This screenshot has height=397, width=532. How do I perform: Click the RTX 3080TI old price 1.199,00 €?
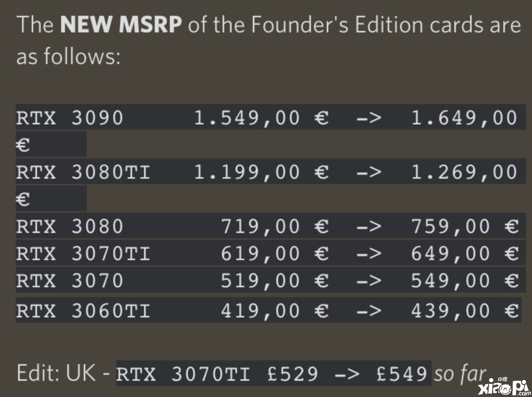click(261, 172)
